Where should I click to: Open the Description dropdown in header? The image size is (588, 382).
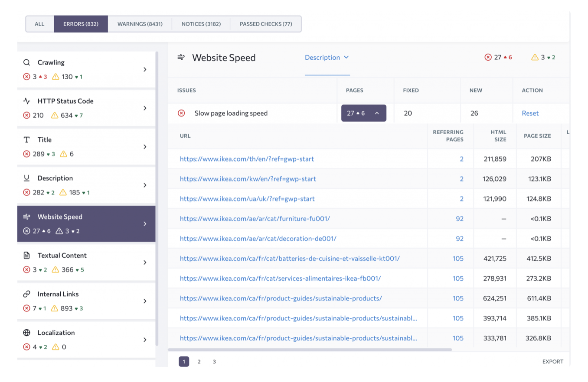(327, 57)
